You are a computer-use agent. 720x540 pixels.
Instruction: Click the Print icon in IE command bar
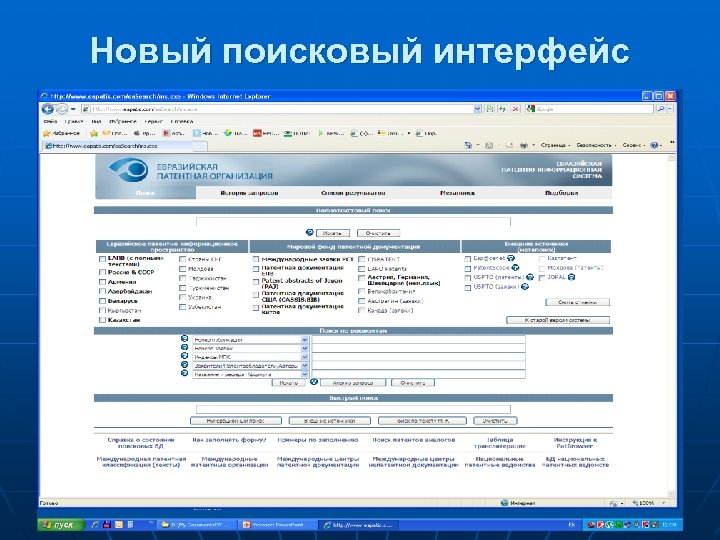pyautogui.click(x=523, y=145)
